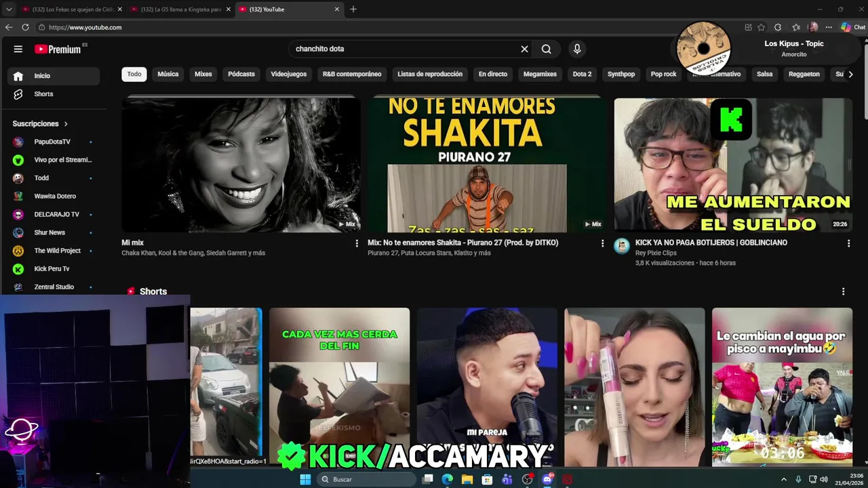868x488 pixels.
Task: Click the browser back arrow
Action: click(x=9, y=27)
